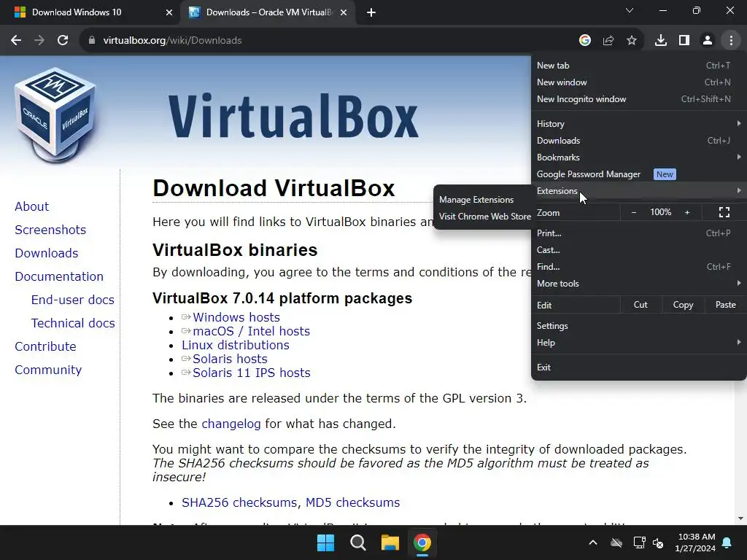This screenshot has width=747, height=560.
Task: Open Downloads from the Chrome menu
Action: pos(638,141)
